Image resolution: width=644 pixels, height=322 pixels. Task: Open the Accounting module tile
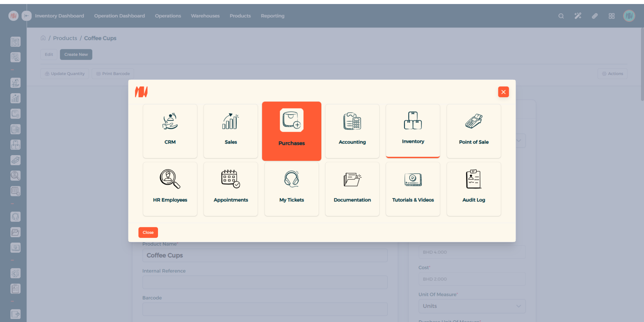point(352,131)
